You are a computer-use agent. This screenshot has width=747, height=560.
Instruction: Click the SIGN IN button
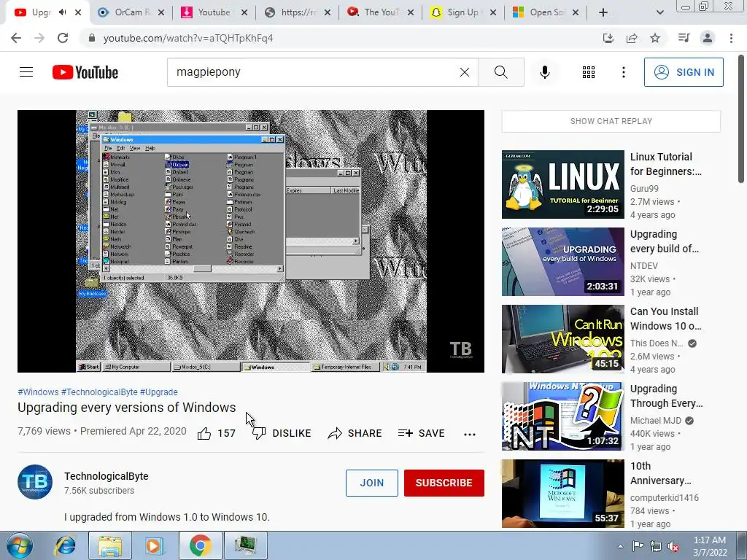(684, 72)
